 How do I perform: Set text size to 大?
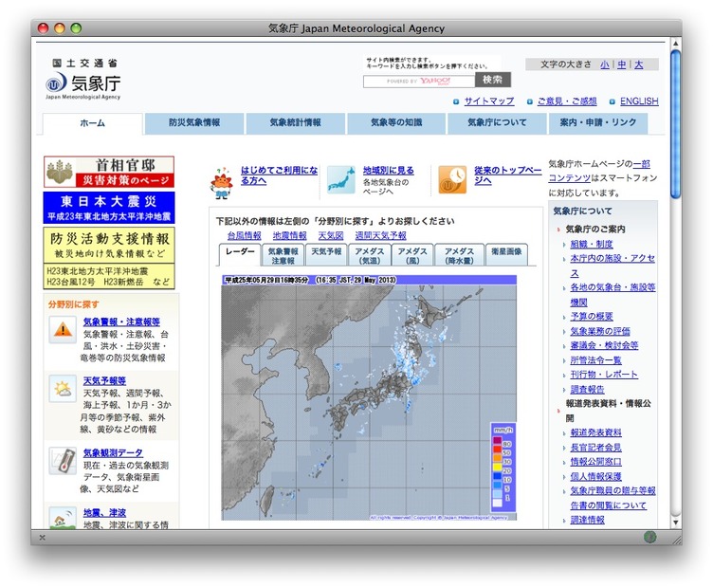[x=639, y=64]
